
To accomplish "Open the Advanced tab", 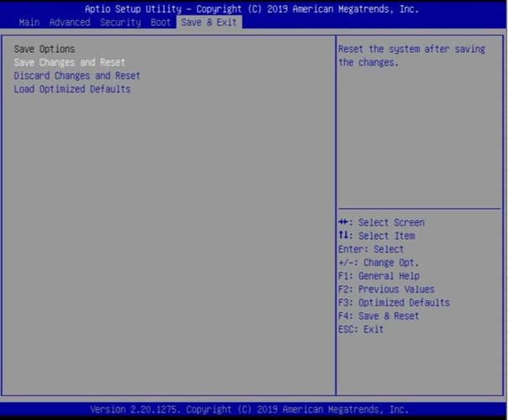I will (x=69, y=22).
